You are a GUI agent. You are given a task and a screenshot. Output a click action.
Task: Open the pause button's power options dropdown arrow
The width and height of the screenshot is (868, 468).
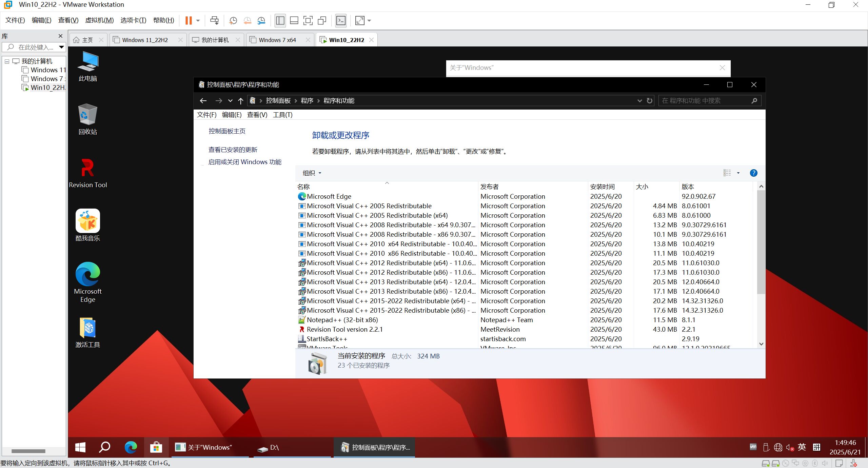(198, 21)
